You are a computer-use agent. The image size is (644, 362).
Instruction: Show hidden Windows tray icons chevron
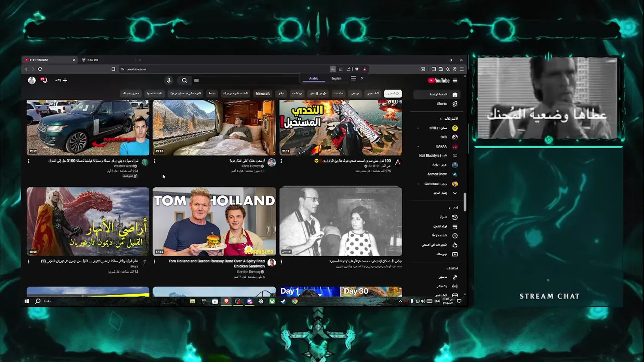pos(400,301)
